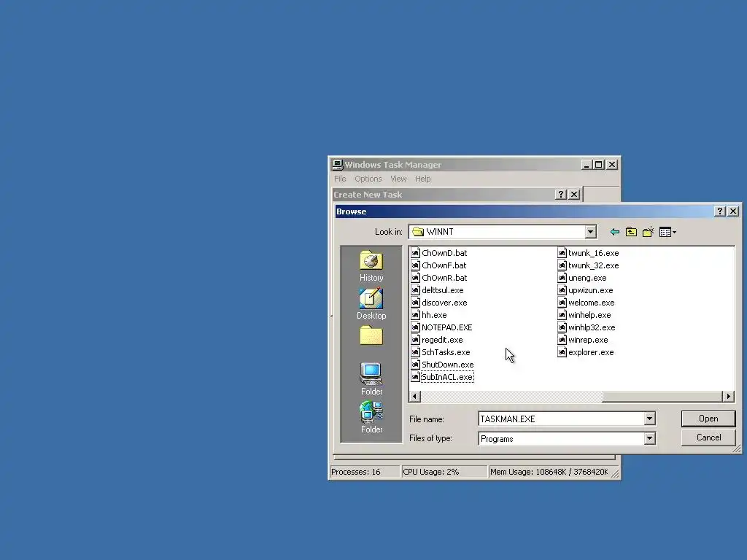Select the unlabeled yellow folder in sidebar

[x=371, y=335]
